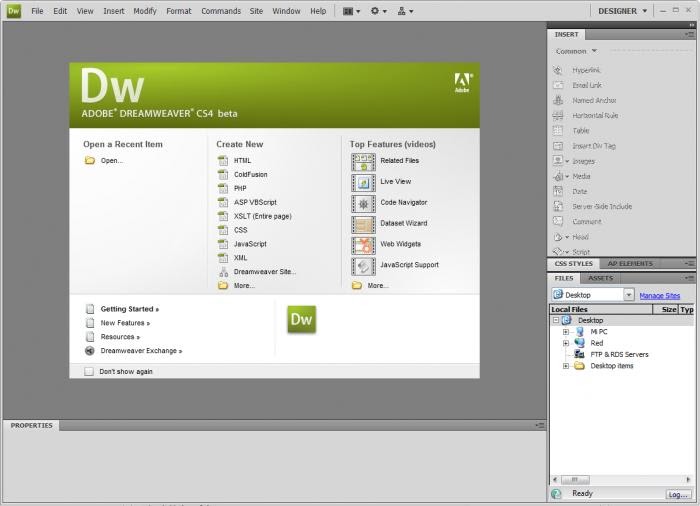
Task: Click the Media insert icon
Action: (558, 176)
